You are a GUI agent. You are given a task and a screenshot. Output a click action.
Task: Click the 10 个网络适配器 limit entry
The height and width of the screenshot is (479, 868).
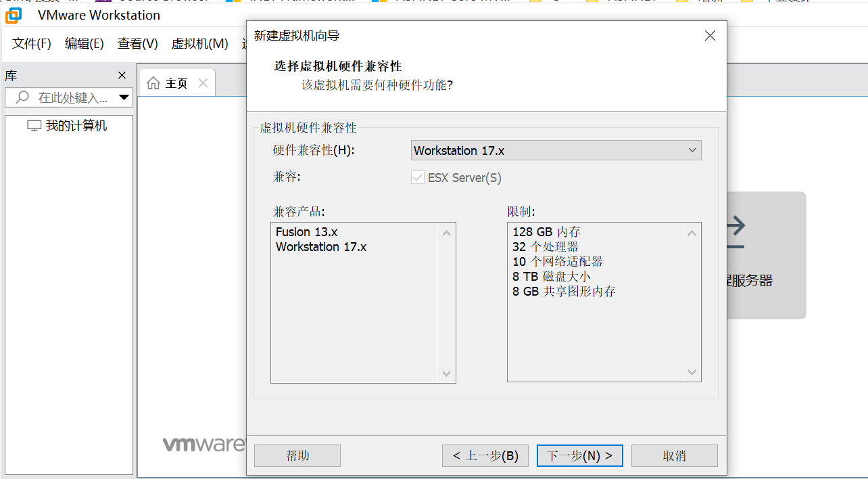[x=558, y=262]
